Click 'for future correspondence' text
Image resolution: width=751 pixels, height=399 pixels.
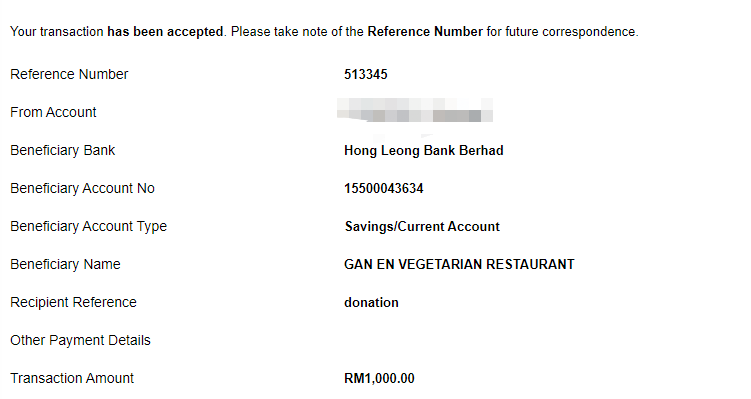[562, 32]
